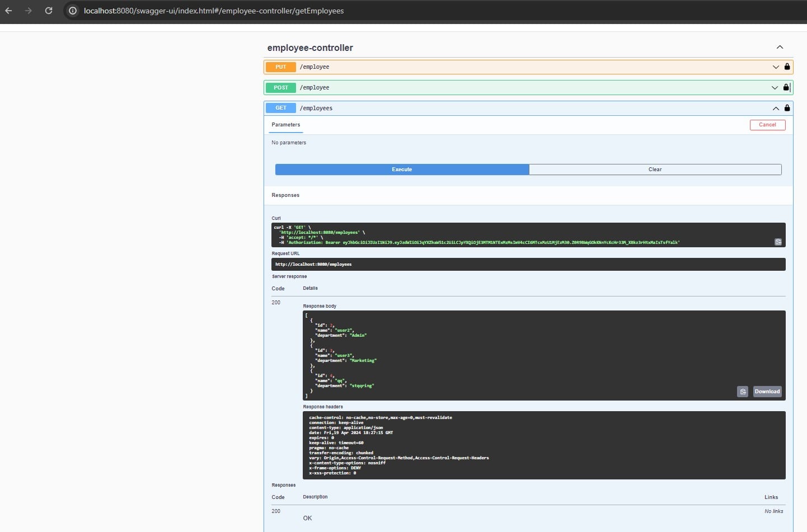Open the employee-controller section title

tap(310, 48)
